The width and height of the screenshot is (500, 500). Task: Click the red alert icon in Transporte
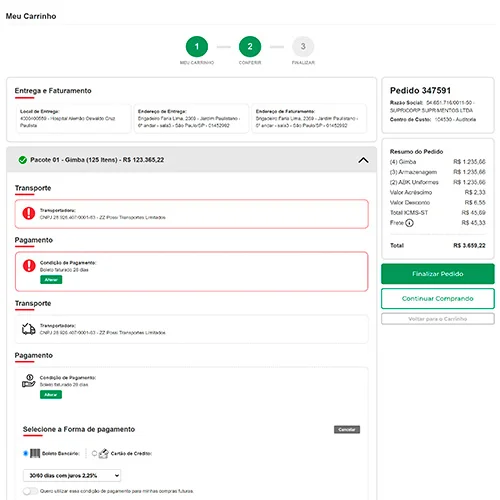click(29, 213)
